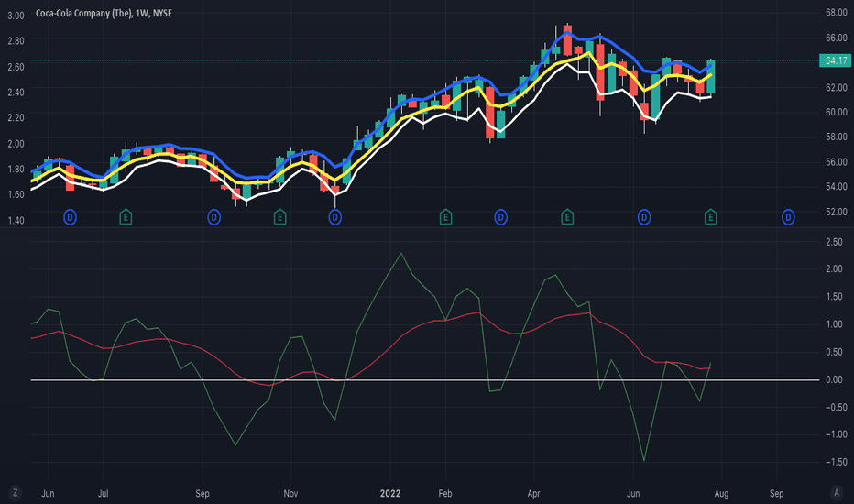
Task: Click the future dividend marker above Sep 2022
Action: point(788,217)
